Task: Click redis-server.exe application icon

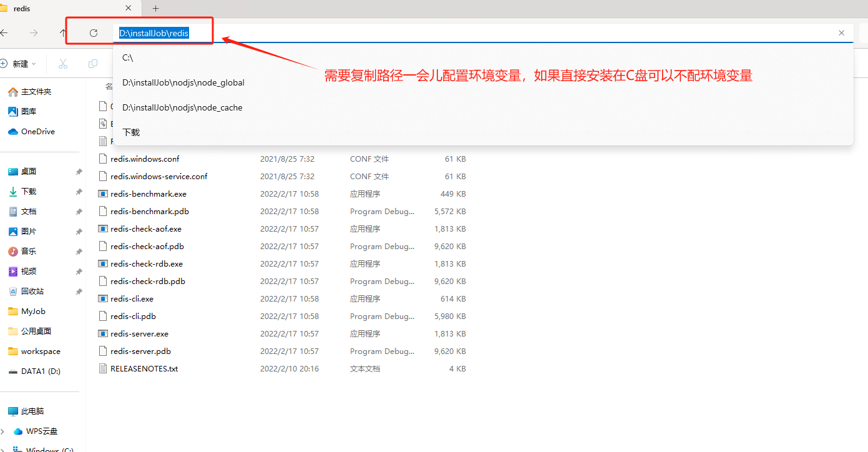Action: (103, 334)
